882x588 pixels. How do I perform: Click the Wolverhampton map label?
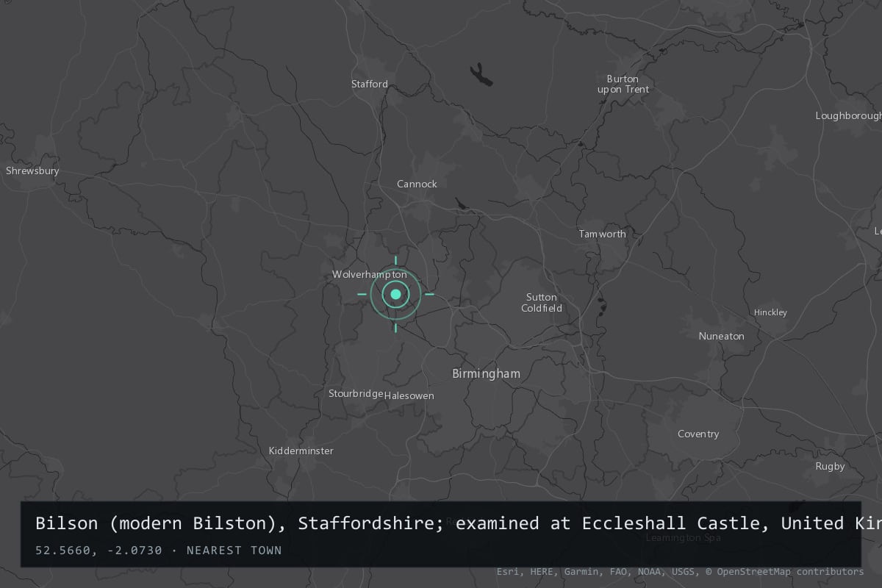pyautogui.click(x=369, y=274)
